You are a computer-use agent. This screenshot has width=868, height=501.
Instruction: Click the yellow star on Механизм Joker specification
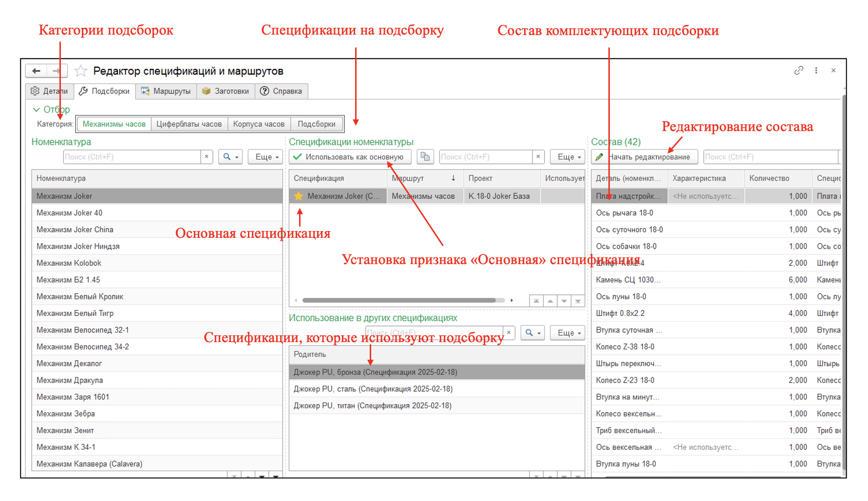(x=299, y=196)
